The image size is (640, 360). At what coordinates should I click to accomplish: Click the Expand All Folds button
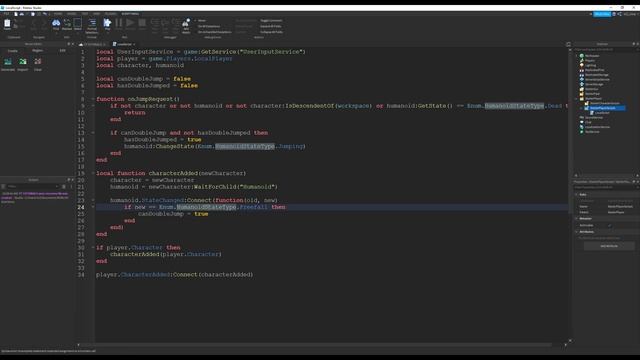click(271, 26)
